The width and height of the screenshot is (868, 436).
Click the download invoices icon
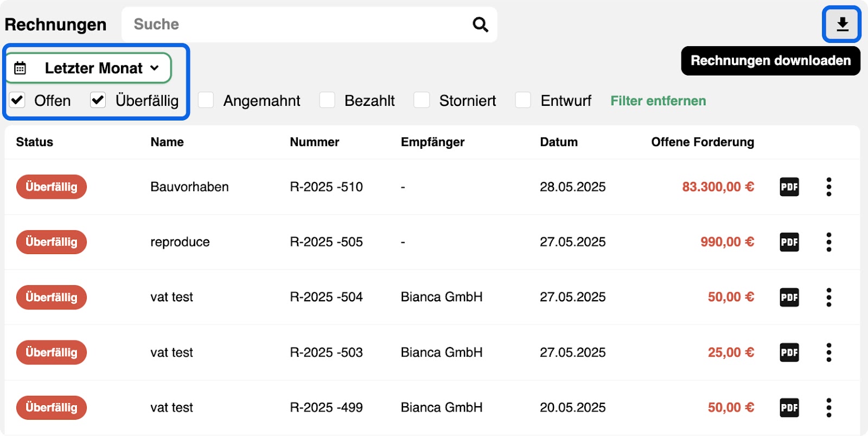coord(842,24)
